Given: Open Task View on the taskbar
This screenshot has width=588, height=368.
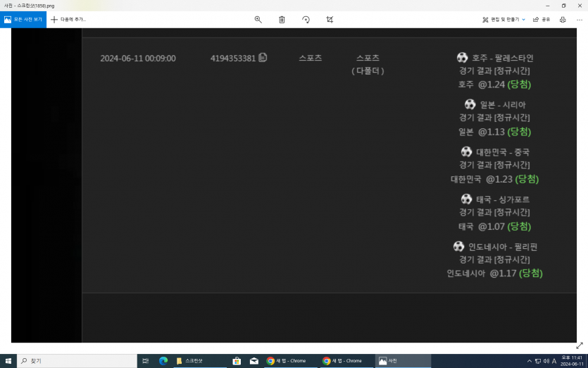Looking at the screenshot, I should point(146,361).
